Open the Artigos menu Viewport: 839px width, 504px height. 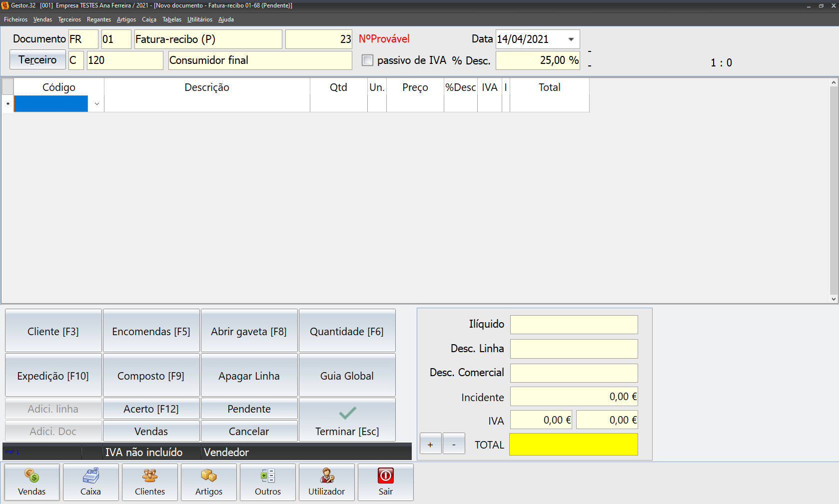tap(126, 19)
